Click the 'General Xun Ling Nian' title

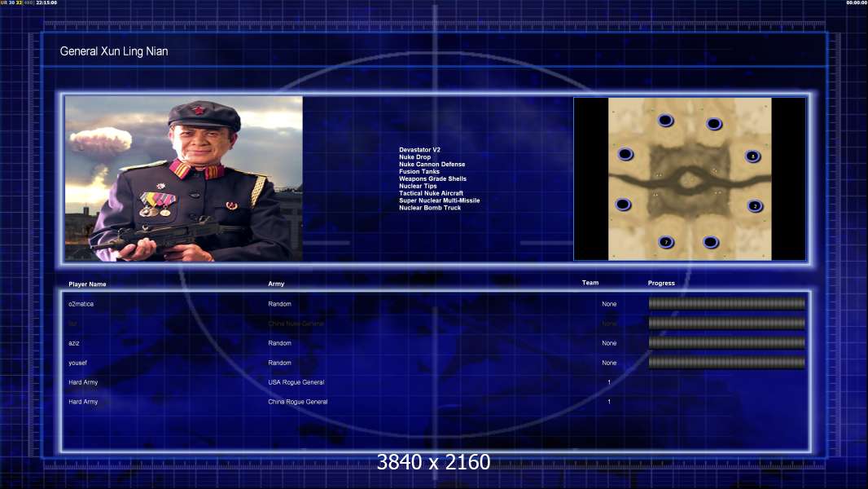[x=114, y=51]
